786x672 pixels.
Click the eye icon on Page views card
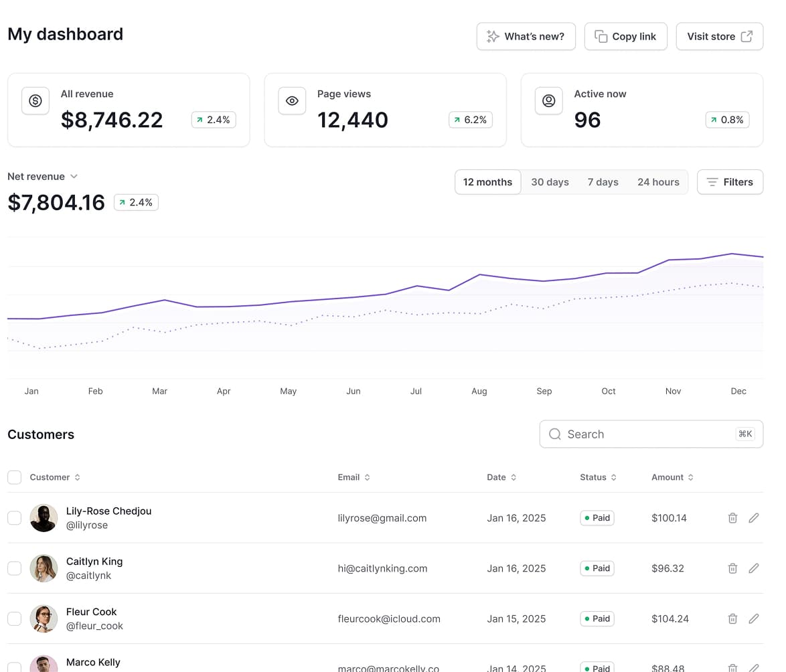coord(292,101)
